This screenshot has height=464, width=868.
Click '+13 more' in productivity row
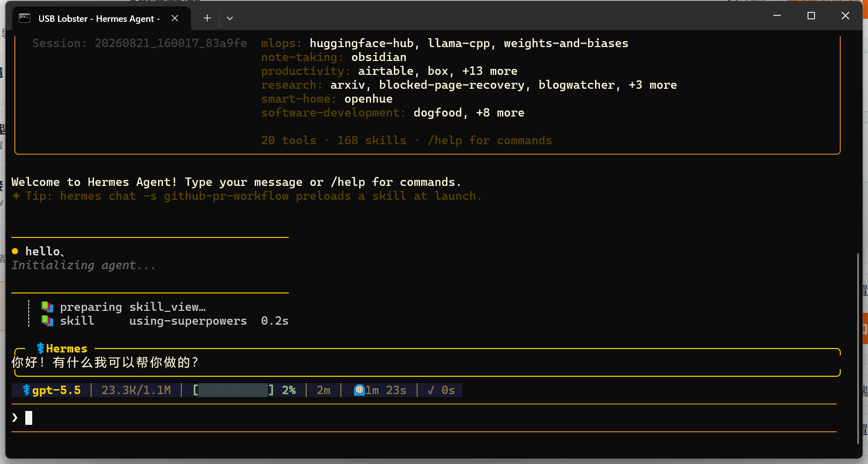click(490, 71)
